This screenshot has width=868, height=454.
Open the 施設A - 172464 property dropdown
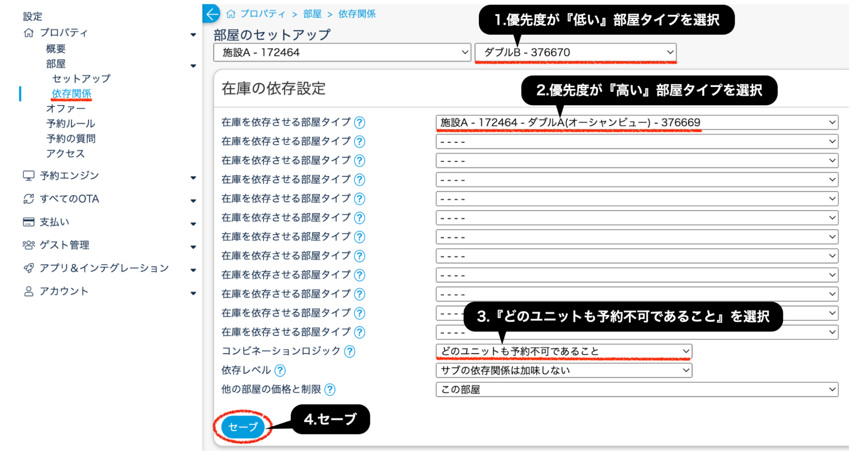tap(342, 53)
